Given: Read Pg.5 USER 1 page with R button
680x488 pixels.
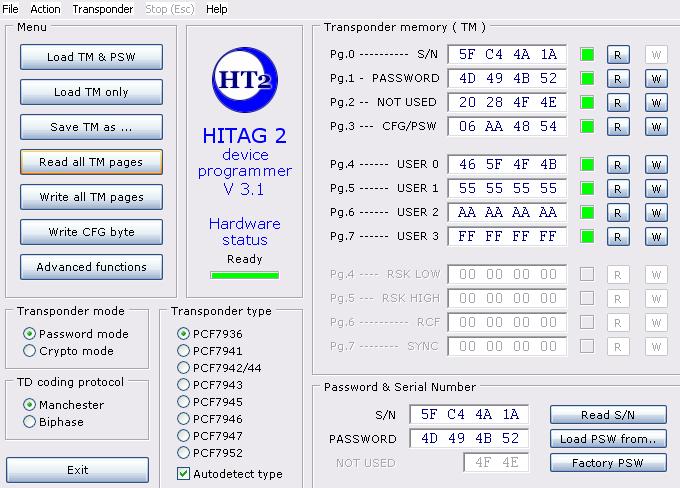Looking at the screenshot, I should point(618,189).
